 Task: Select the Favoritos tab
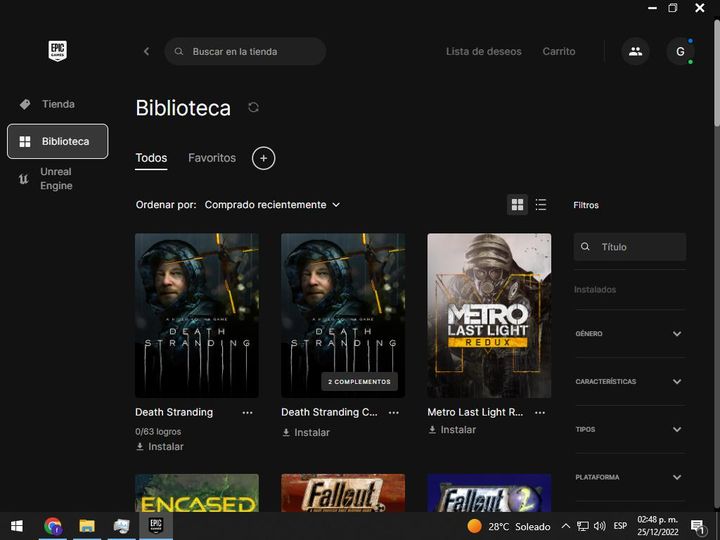tap(212, 158)
